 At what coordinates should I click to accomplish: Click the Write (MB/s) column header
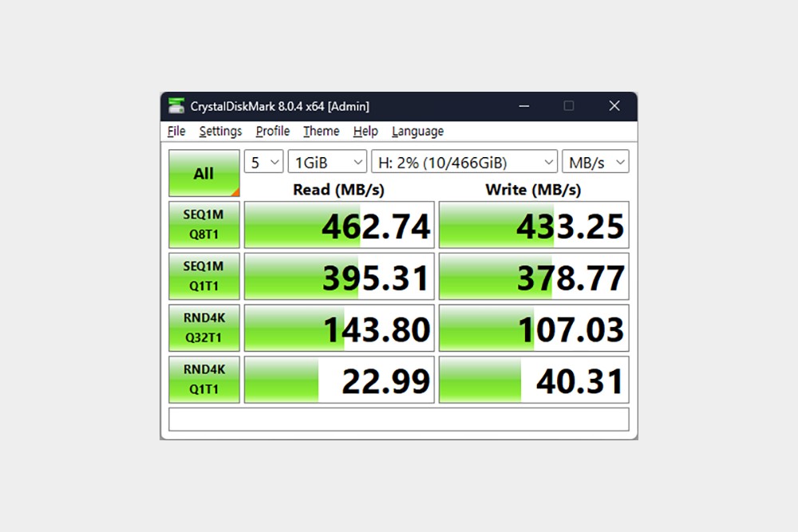coord(533,190)
